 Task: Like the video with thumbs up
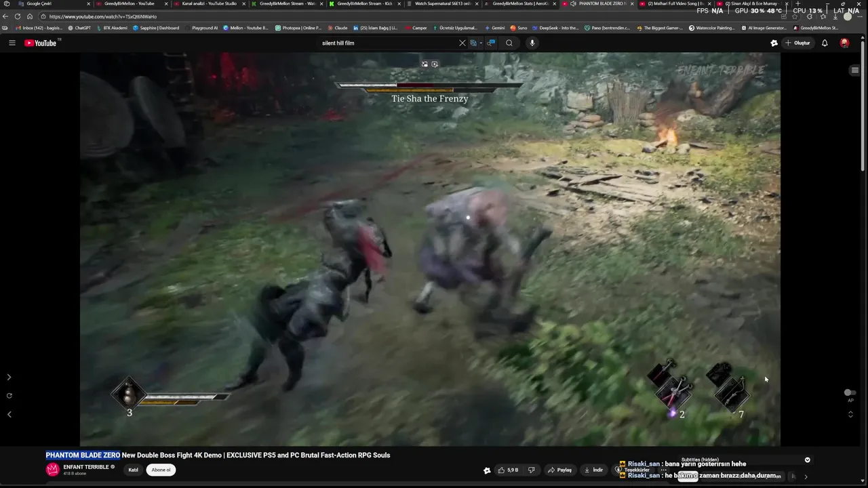click(x=509, y=470)
